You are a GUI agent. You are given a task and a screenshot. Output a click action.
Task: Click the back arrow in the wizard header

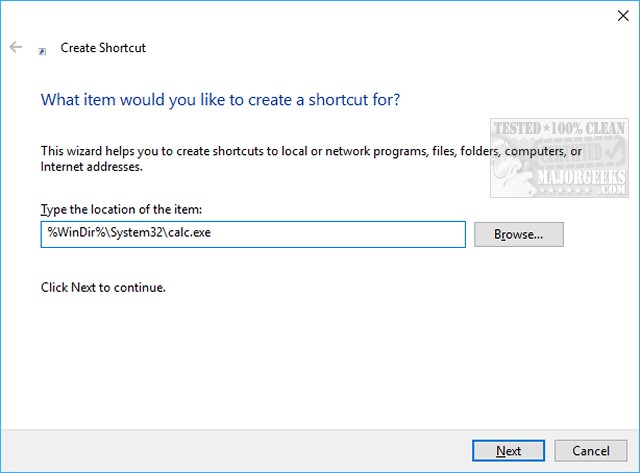(x=16, y=47)
